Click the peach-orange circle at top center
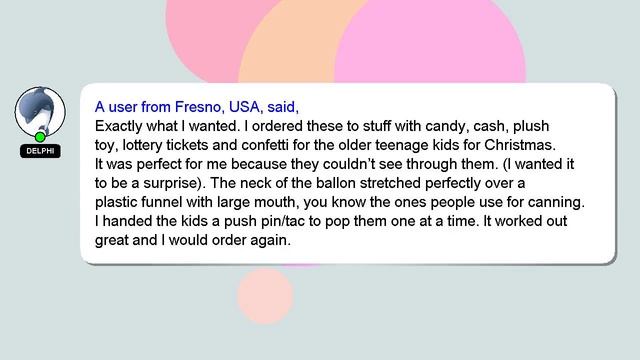640x360 pixels. (294, 41)
